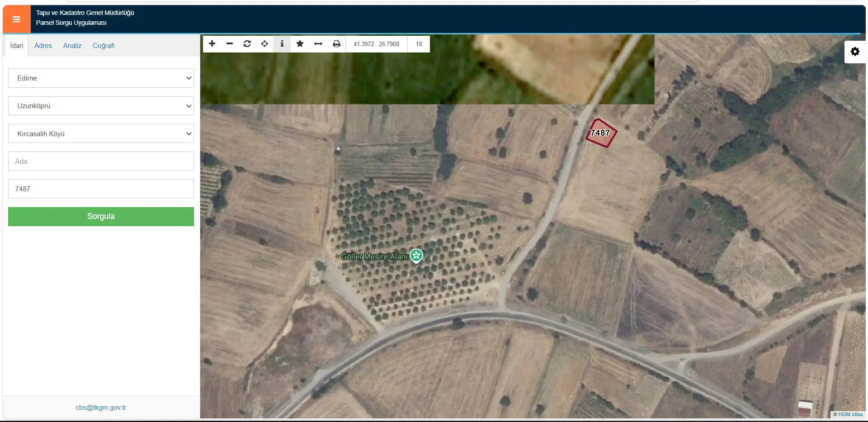The width and height of the screenshot is (868, 422).
Task: Open the favorites star tool
Action: (x=300, y=43)
